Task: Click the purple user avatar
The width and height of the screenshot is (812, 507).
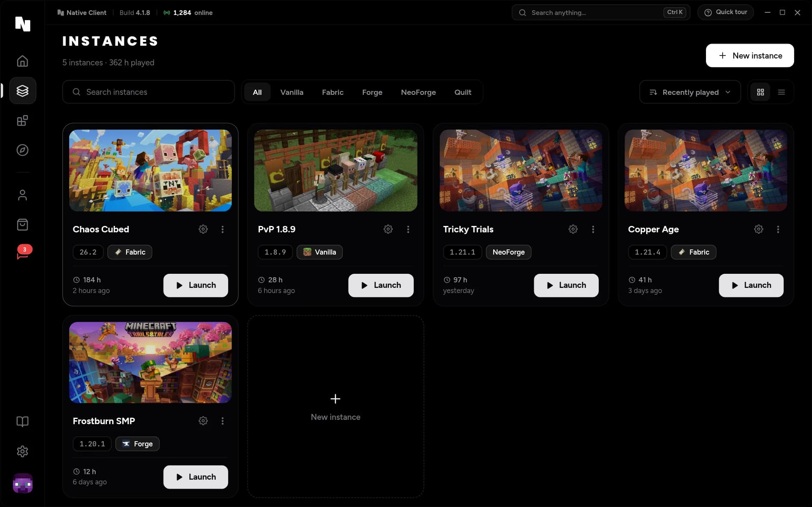Action: 23,484
